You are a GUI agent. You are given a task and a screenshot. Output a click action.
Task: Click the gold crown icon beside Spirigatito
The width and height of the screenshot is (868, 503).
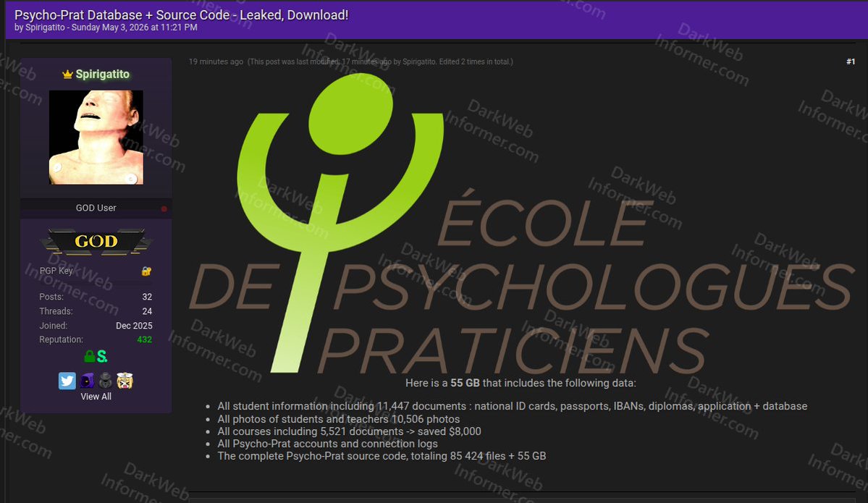click(67, 74)
